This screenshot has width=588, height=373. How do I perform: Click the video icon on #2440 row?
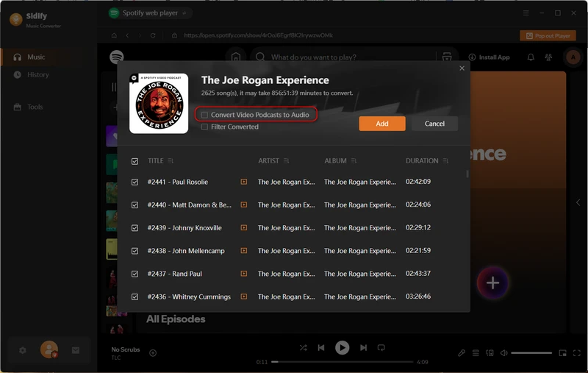click(x=244, y=205)
